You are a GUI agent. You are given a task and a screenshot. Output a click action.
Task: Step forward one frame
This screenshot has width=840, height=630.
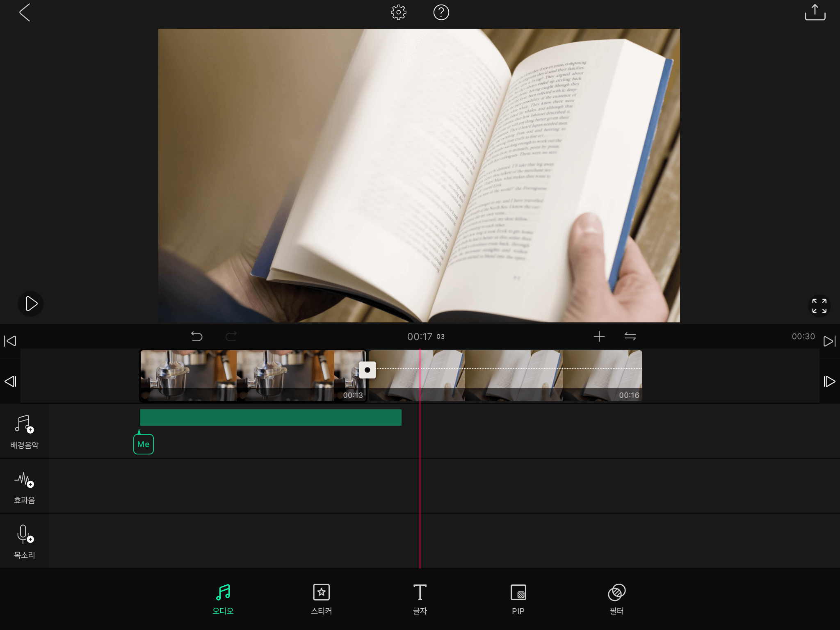(x=829, y=381)
